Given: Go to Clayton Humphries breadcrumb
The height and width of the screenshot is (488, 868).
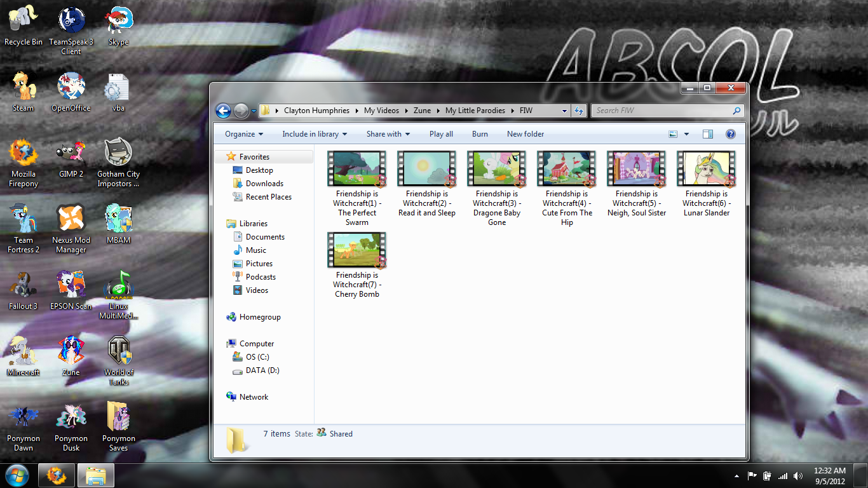Looking at the screenshot, I should click(x=316, y=111).
